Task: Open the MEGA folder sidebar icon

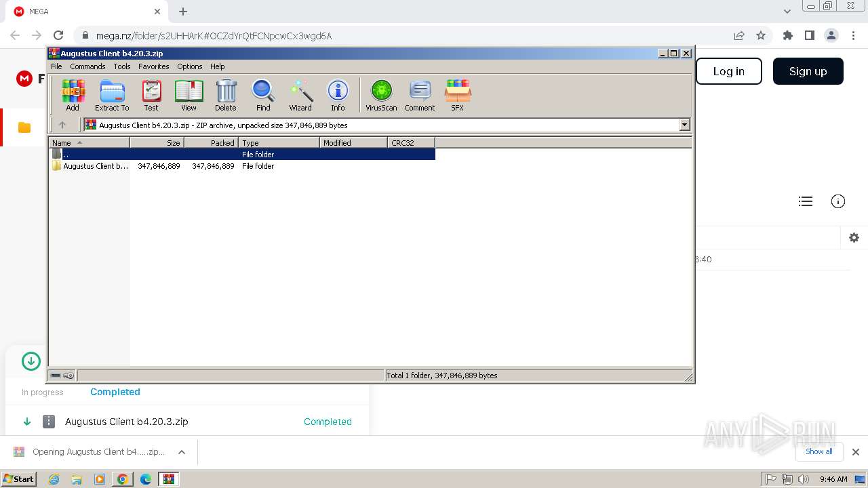Action: click(x=24, y=127)
